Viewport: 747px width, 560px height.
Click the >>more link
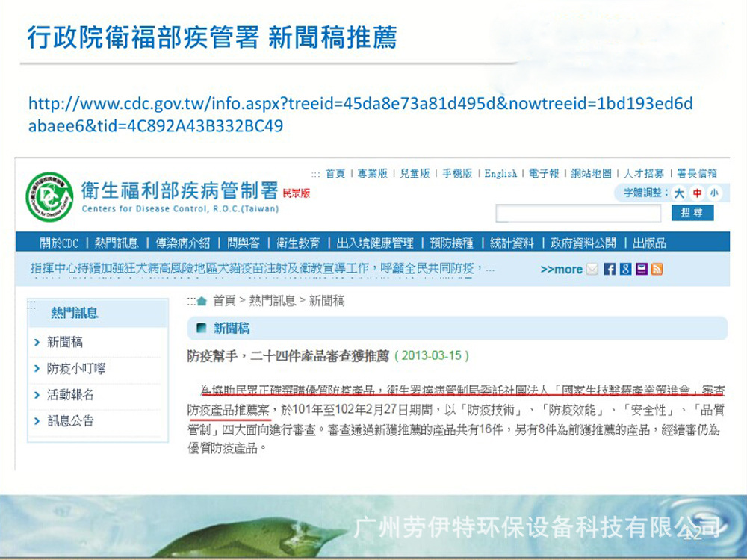(561, 269)
